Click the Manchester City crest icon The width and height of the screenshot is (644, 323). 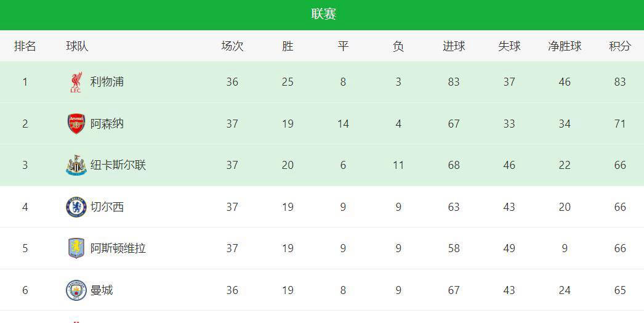click(x=76, y=290)
